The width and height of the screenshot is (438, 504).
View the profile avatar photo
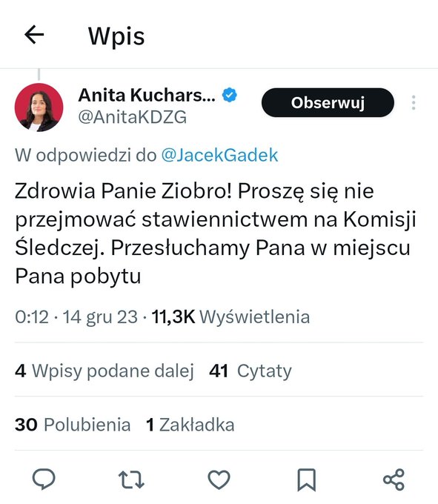(x=39, y=107)
